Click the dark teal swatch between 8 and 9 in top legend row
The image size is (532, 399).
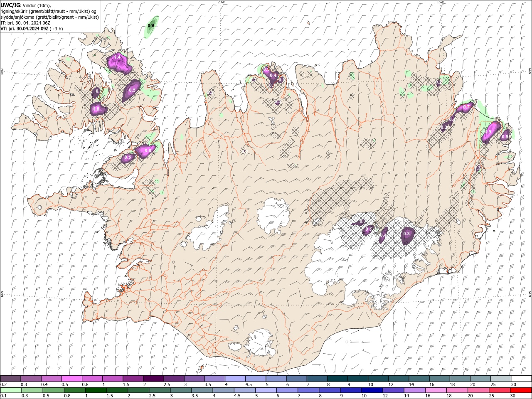coord(337,379)
